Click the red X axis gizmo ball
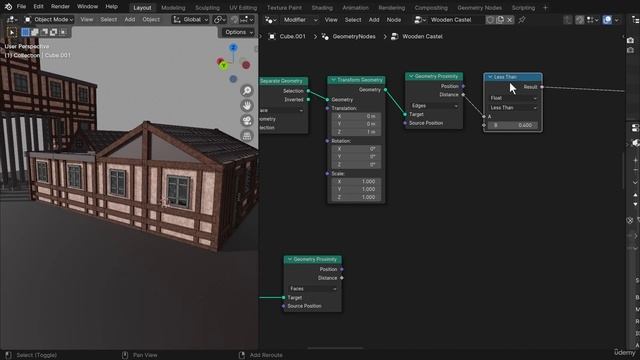 (x=246, y=65)
